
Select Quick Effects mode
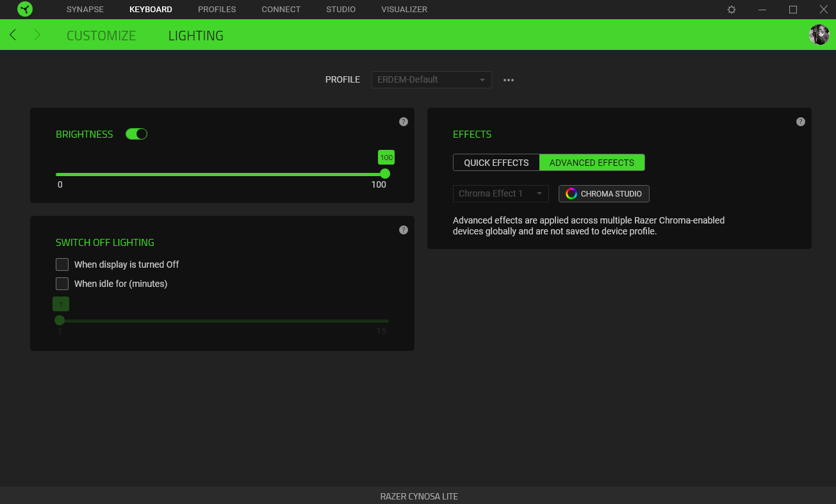(496, 163)
